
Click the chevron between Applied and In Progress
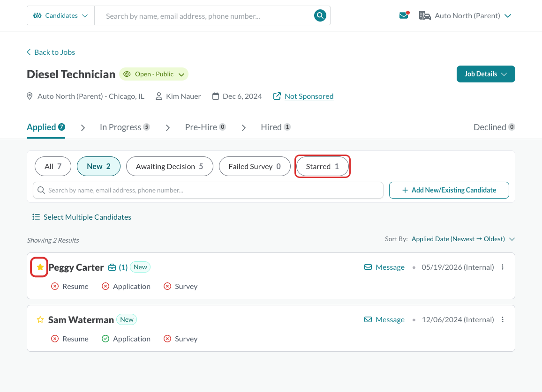coord(83,128)
